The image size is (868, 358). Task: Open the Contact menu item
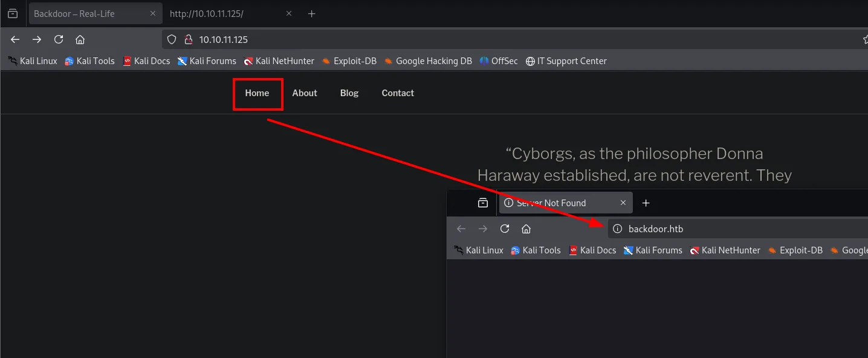398,93
